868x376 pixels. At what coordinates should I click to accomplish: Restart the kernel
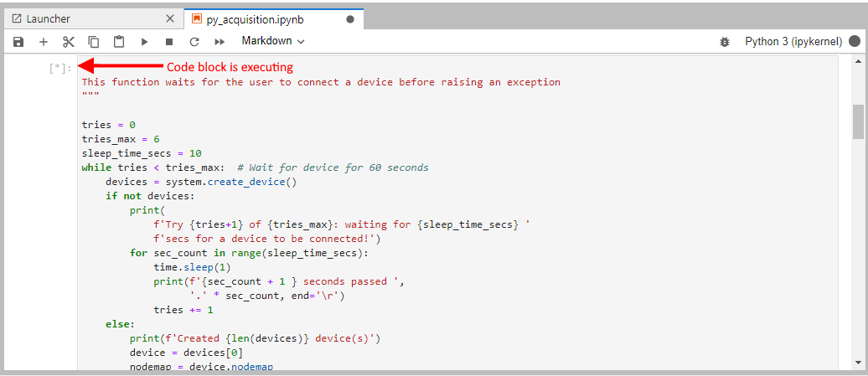click(x=194, y=41)
